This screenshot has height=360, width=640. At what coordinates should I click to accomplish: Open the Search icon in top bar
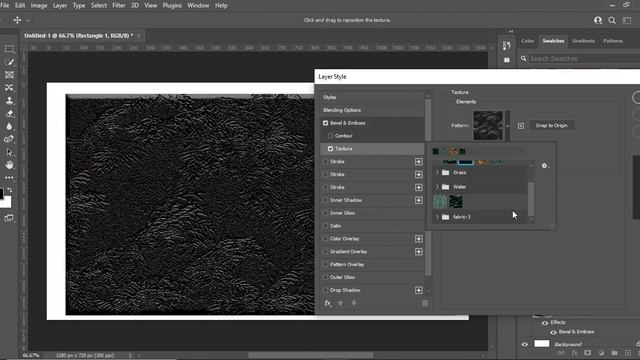612,20
